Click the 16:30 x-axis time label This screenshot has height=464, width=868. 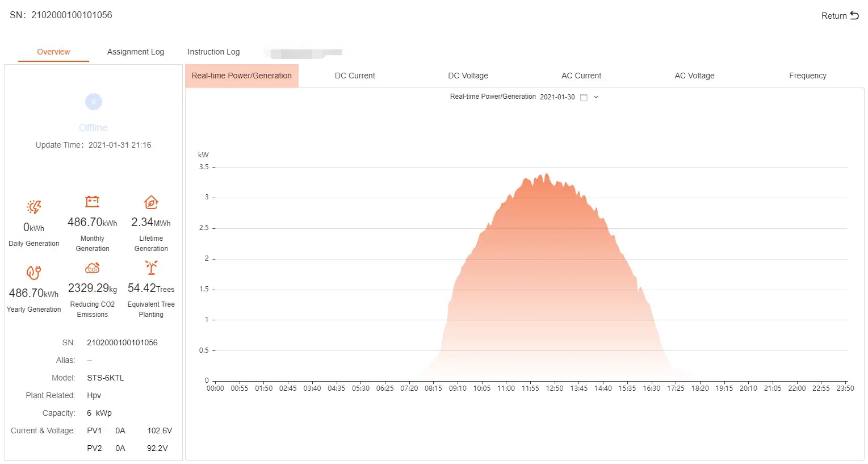tap(652, 388)
